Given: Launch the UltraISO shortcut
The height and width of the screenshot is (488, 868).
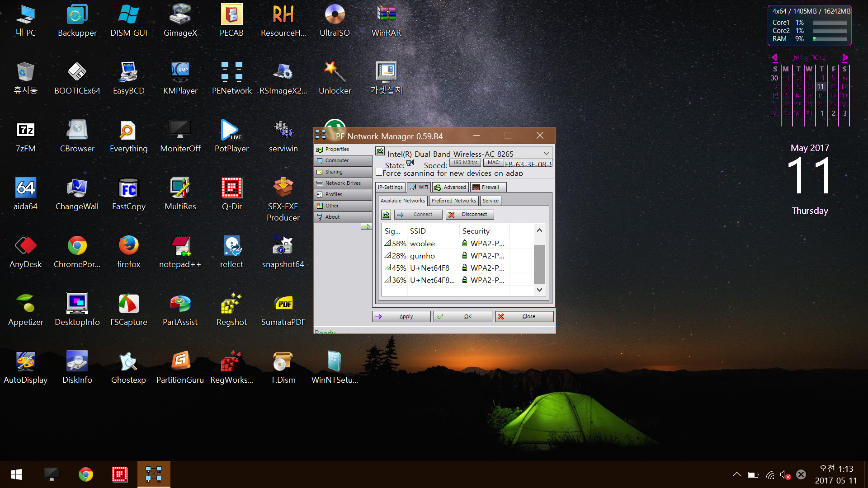Looking at the screenshot, I should [x=335, y=21].
